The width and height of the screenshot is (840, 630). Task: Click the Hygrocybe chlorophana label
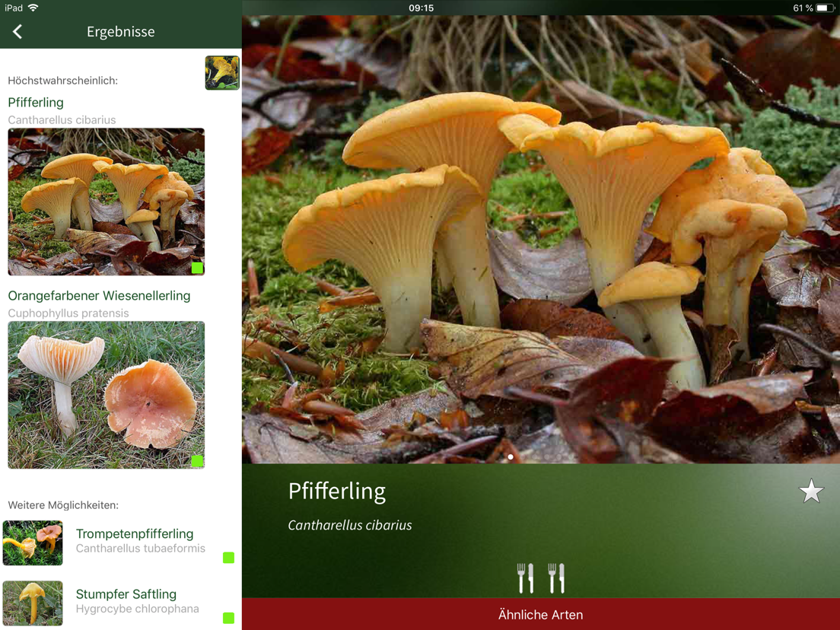pos(137,609)
